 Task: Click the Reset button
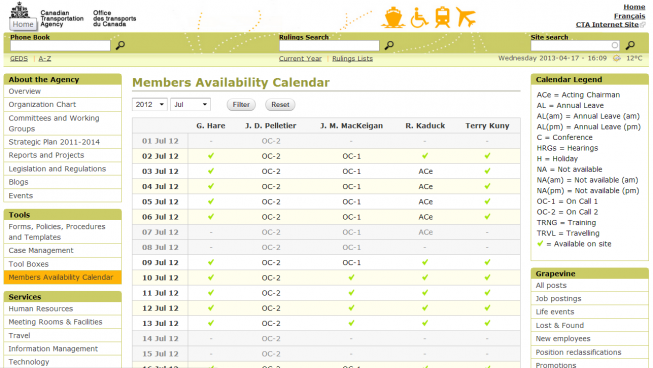[x=280, y=104]
